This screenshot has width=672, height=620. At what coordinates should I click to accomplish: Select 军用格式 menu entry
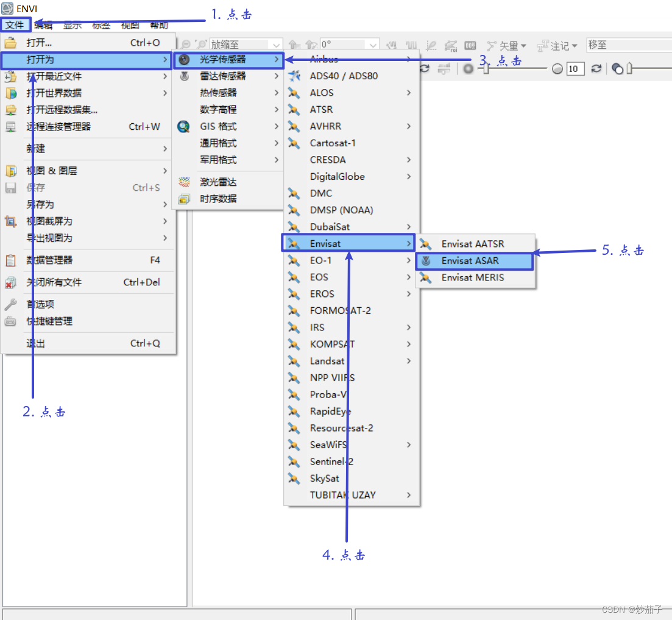pos(228,160)
